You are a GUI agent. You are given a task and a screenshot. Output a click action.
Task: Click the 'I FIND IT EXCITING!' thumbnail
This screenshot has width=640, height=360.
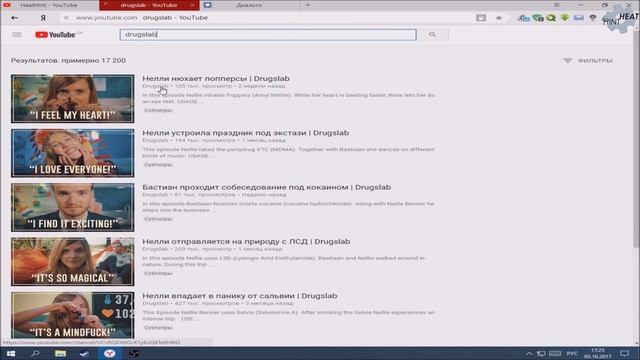click(73, 207)
